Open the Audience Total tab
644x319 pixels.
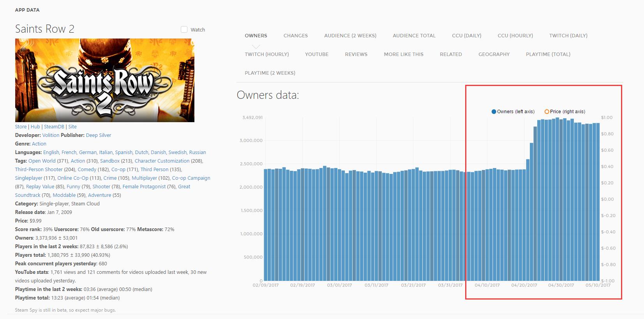coord(414,35)
